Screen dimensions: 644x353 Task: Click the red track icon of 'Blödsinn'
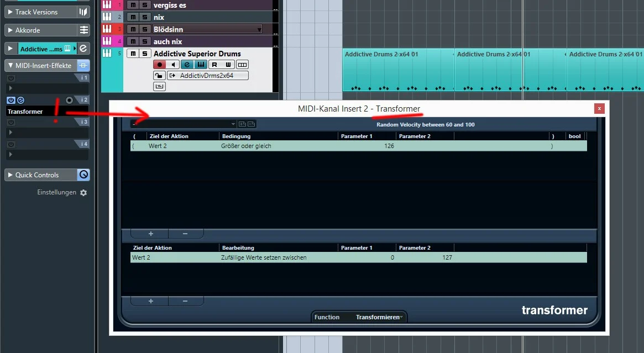(107, 29)
